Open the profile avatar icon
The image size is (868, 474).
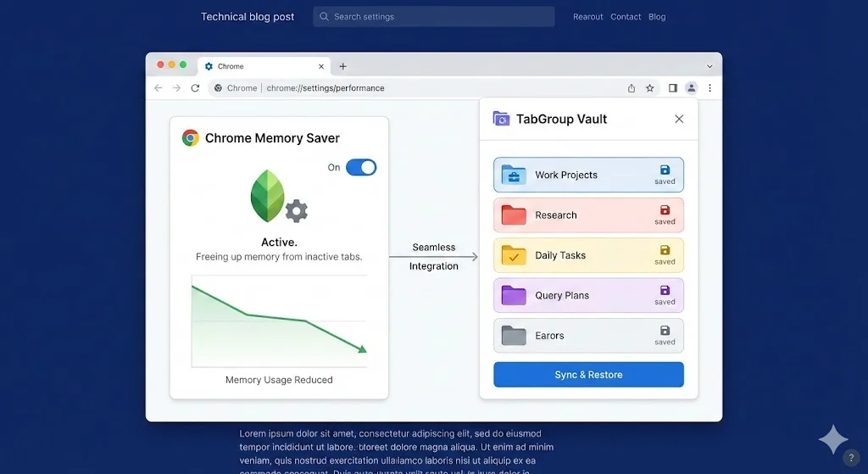click(x=692, y=88)
